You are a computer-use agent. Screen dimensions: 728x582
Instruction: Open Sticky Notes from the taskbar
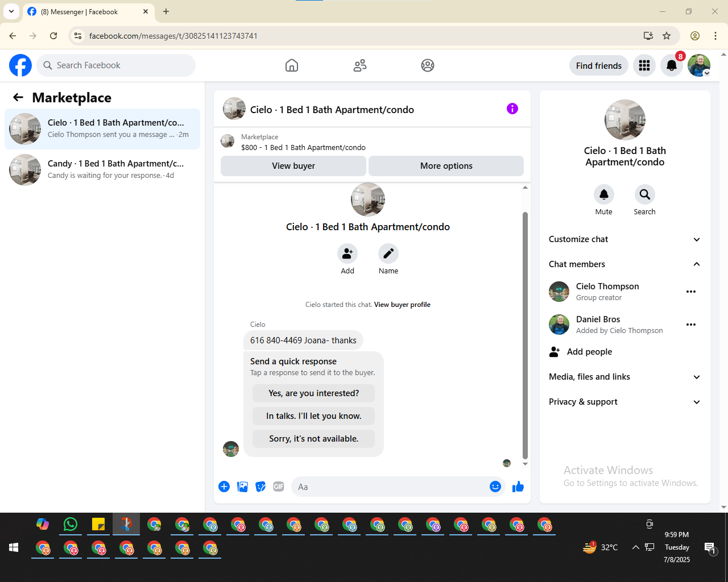pos(98,524)
